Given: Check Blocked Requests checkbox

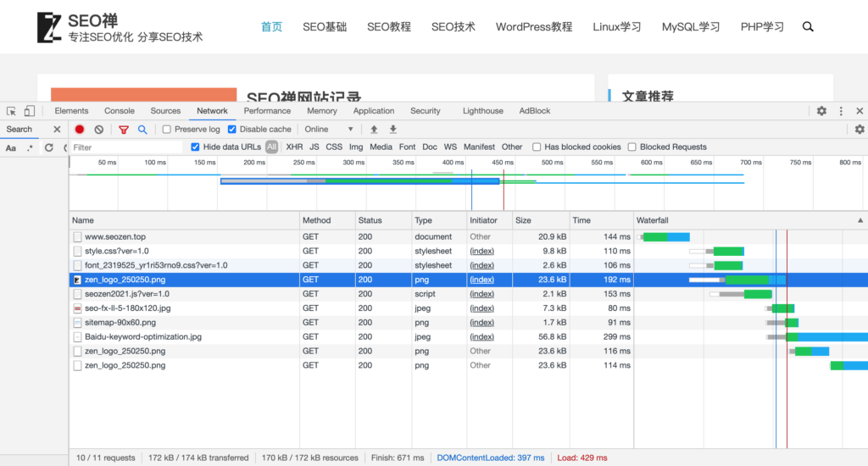Looking at the screenshot, I should (632, 147).
